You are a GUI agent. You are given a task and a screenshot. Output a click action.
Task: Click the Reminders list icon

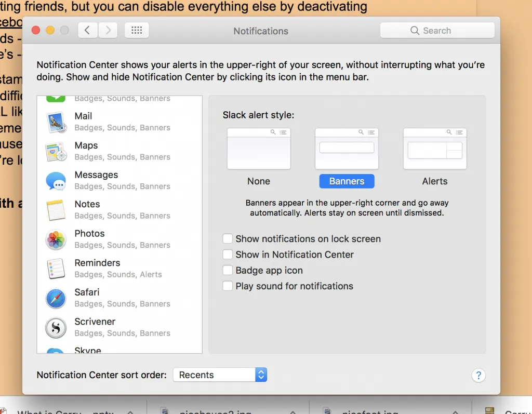point(56,269)
